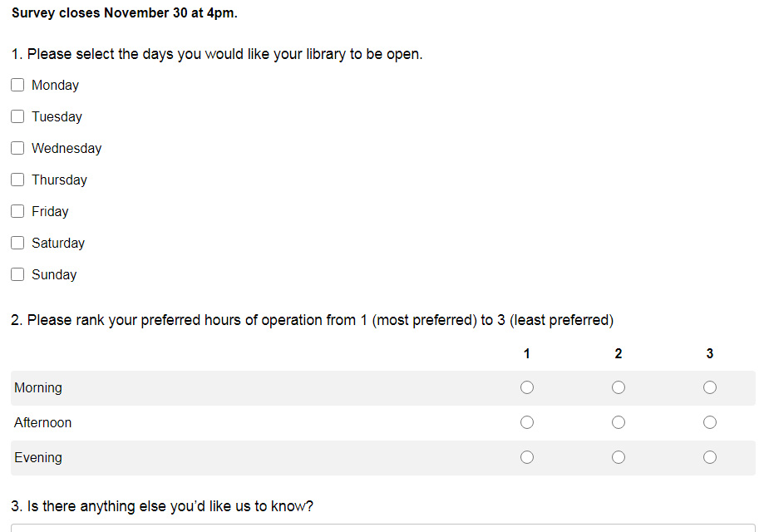Tick the Tuesday checkbox
This screenshot has height=532, width=764.
pyautogui.click(x=17, y=116)
